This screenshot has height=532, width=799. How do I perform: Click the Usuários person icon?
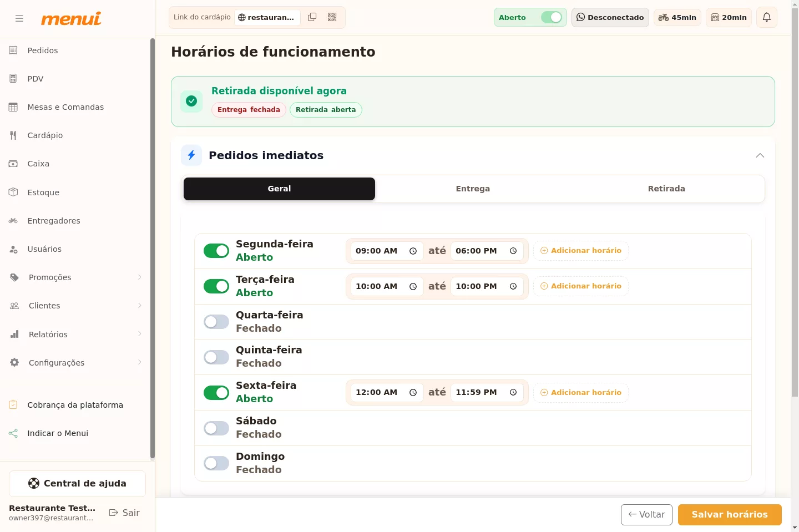13,249
